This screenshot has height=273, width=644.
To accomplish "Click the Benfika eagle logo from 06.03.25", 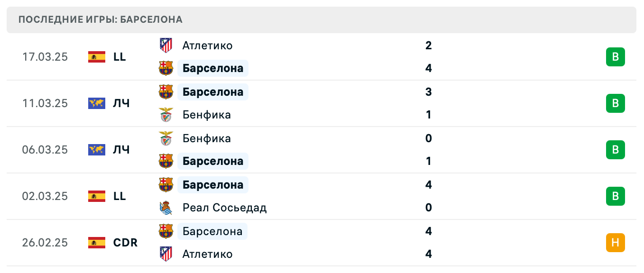I will pos(166,138).
